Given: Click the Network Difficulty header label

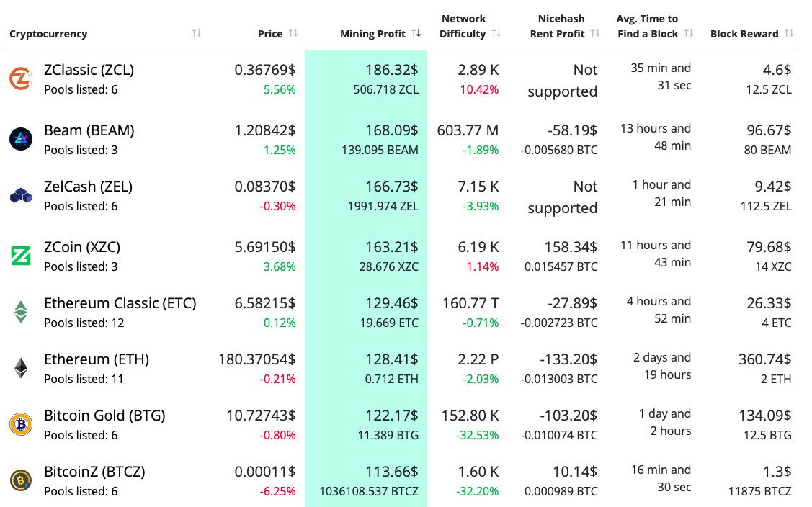Looking at the screenshot, I should coord(463,26).
